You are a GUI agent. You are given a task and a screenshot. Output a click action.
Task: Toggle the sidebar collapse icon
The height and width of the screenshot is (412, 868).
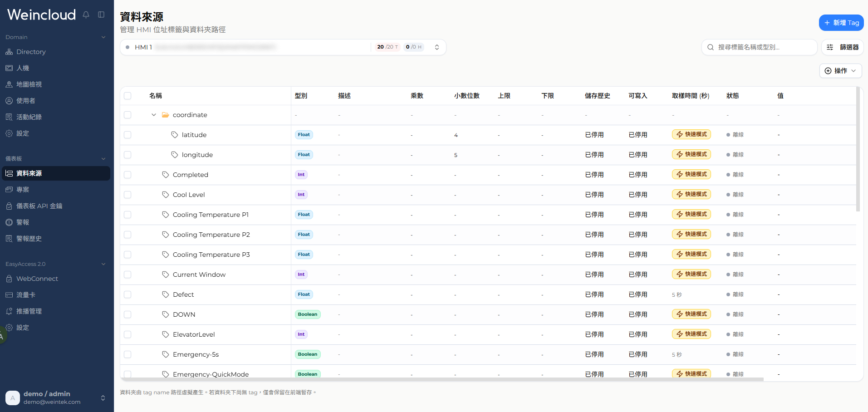point(101,15)
